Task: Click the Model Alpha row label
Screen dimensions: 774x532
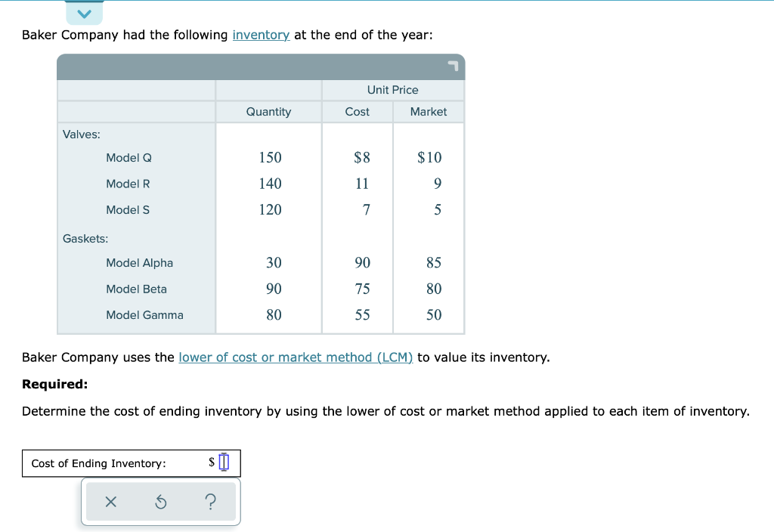Action: click(140, 262)
